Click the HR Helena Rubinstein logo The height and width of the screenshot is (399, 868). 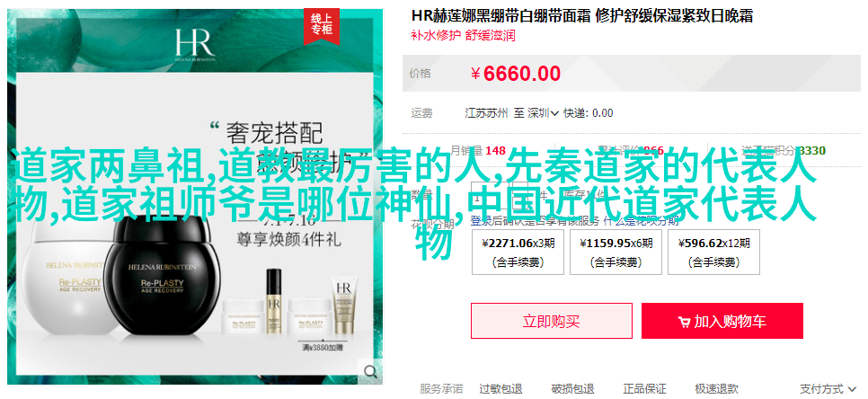(x=194, y=43)
